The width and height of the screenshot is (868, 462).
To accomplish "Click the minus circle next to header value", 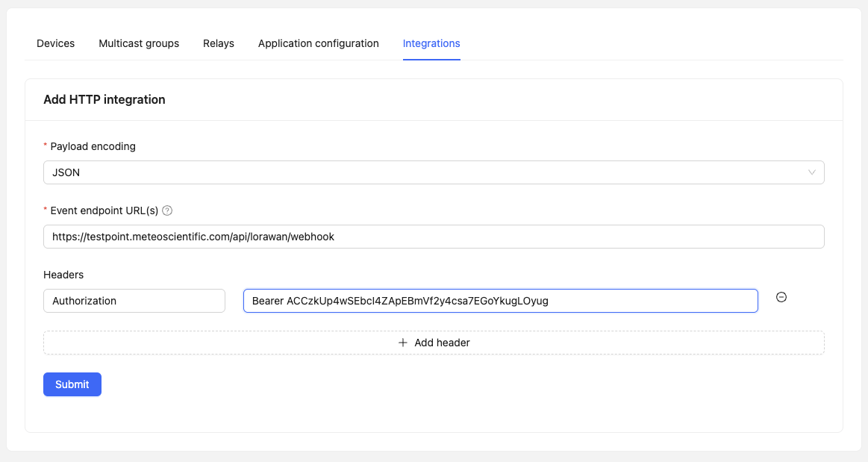I will (x=781, y=297).
